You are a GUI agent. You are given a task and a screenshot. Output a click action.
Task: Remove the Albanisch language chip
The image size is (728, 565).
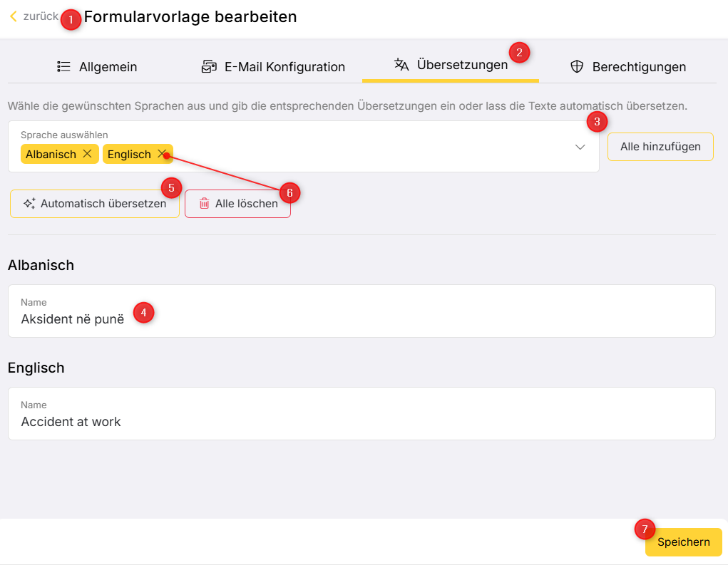(x=87, y=154)
